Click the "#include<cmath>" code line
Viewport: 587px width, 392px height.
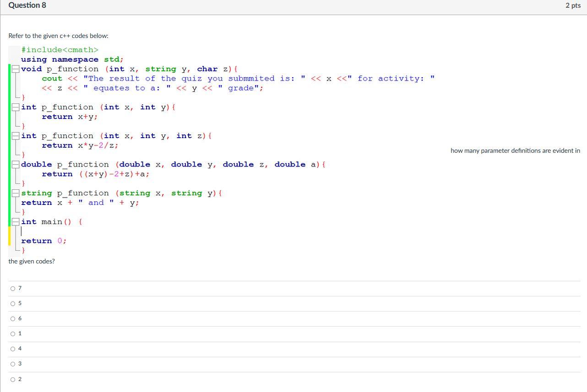[60, 50]
